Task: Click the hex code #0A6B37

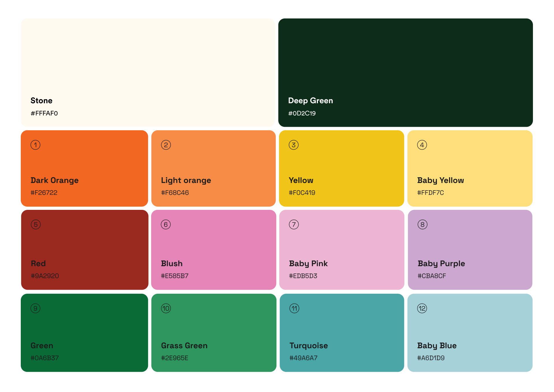Action: pos(45,358)
